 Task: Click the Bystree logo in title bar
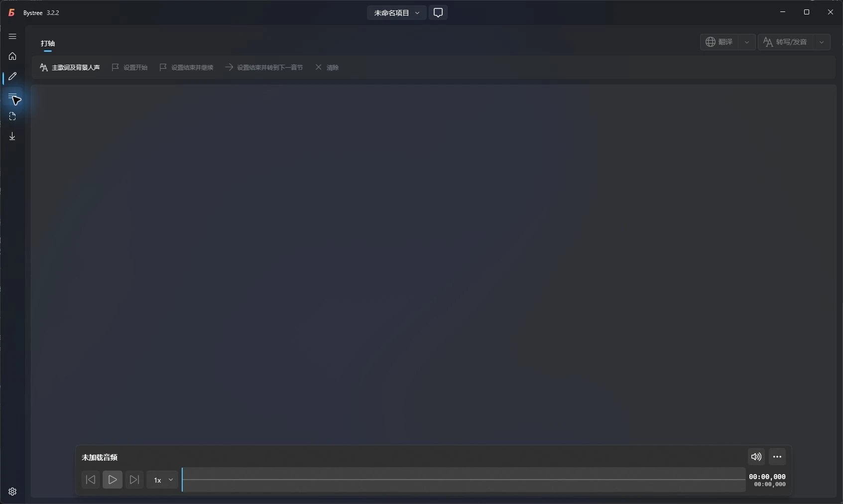tap(11, 12)
